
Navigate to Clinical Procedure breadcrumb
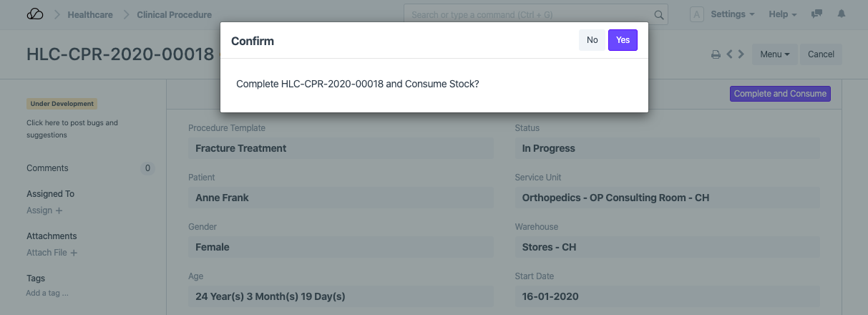point(174,14)
